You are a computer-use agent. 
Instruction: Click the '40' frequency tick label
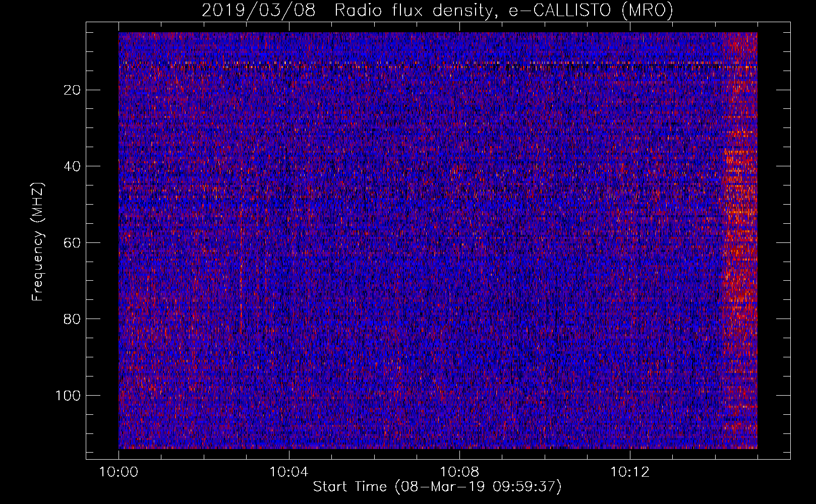[73, 166]
